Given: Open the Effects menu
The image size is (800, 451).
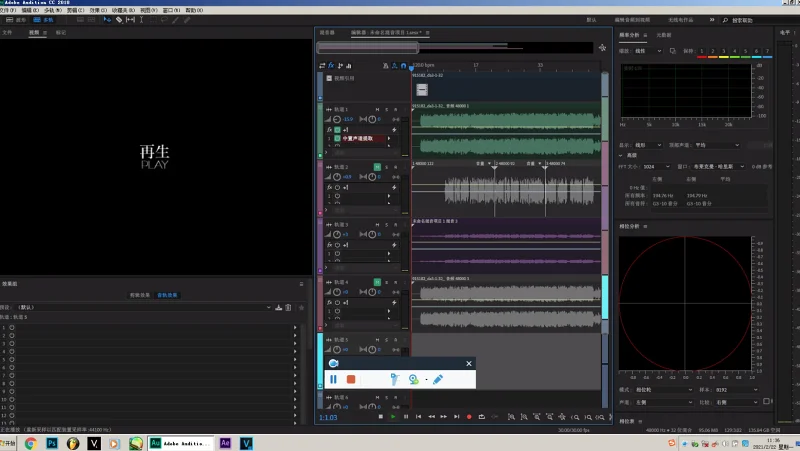Looking at the screenshot, I should pyautogui.click(x=98, y=10).
